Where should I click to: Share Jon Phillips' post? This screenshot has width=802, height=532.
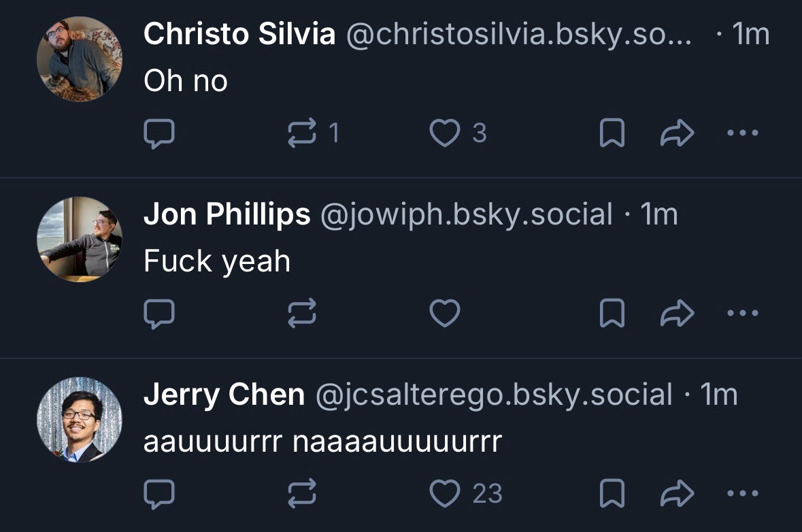point(678,314)
